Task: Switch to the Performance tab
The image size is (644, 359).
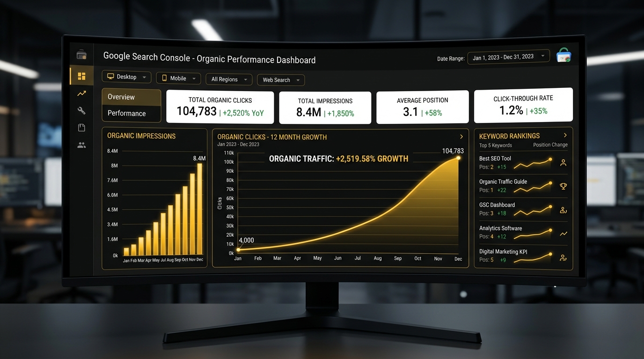Action: 132,113
